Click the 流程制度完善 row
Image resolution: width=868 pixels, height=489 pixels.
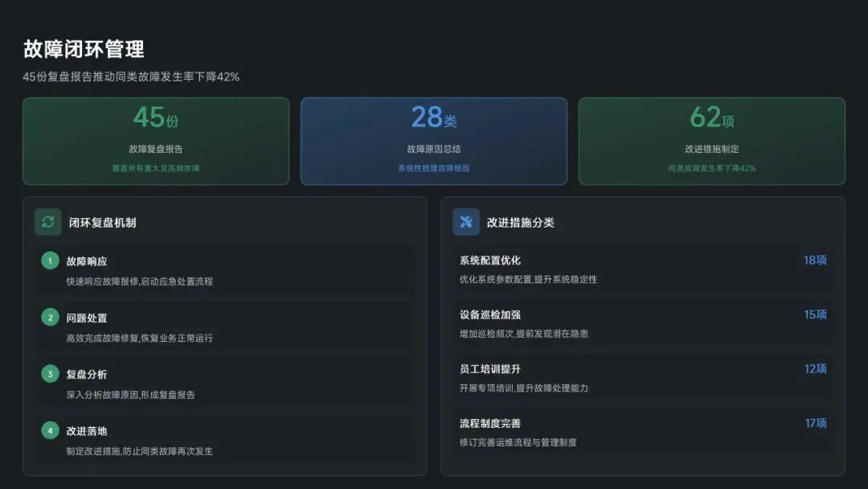tap(643, 433)
